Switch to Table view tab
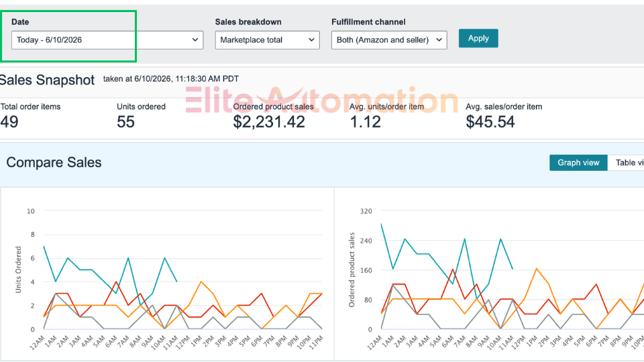The width and height of the screenshot is (644, 362). (x=626, y=163)
